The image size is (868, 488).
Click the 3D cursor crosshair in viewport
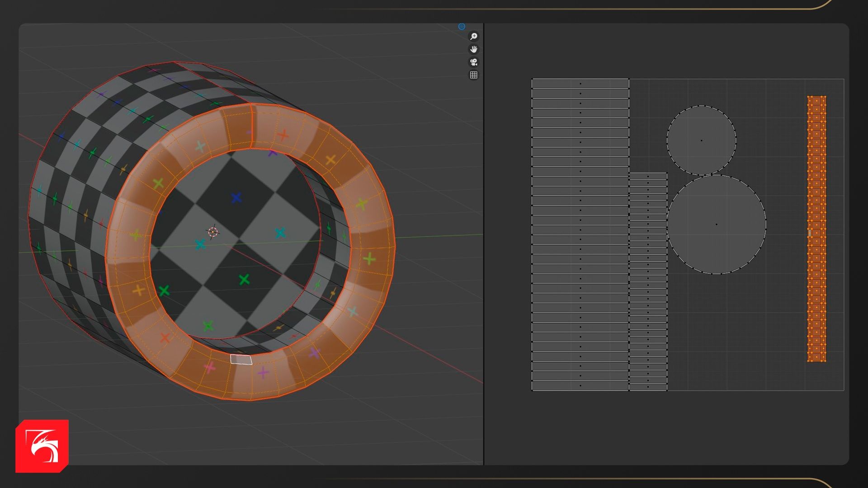click(212, 232)
